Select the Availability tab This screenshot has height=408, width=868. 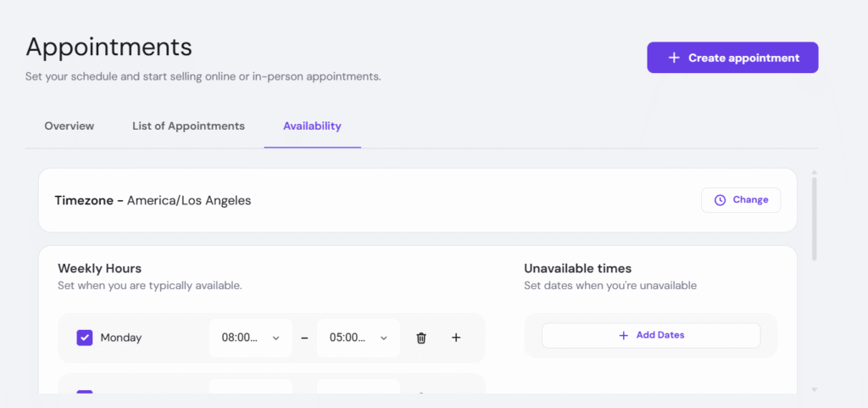pos(312,126)
